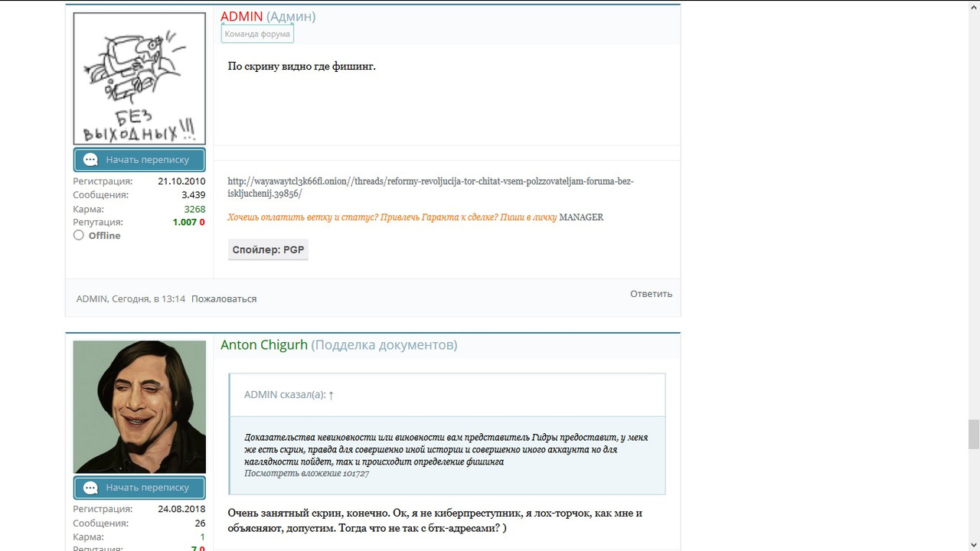Click Anton Chigurh's registration date 24.08.2018
Screen dimensions: 980x551
[181, 509]
